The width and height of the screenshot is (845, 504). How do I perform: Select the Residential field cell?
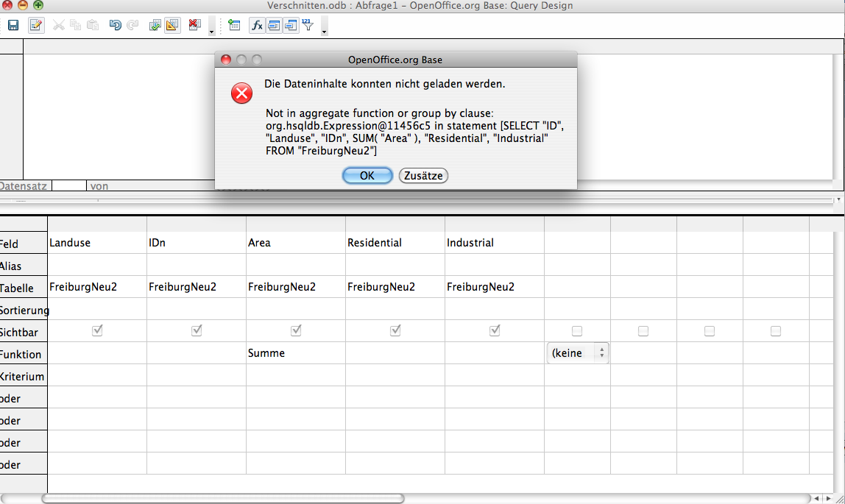coord(395,243)
